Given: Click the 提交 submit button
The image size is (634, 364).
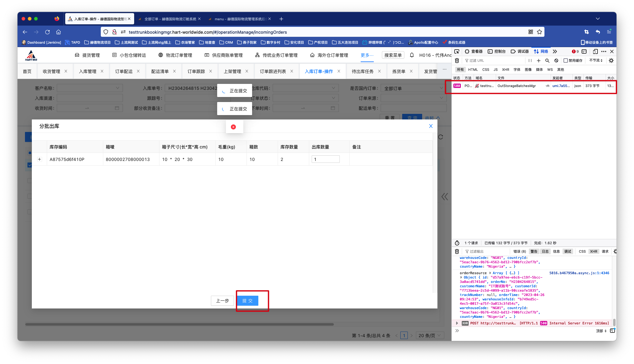Looking at the screenshot, I should pos(247,301).
